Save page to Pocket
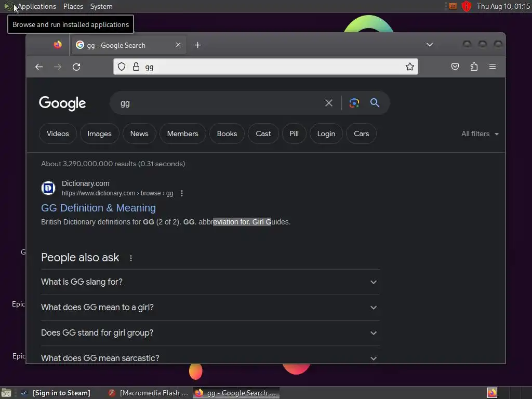The image size is (532, 399). [455, 66]
